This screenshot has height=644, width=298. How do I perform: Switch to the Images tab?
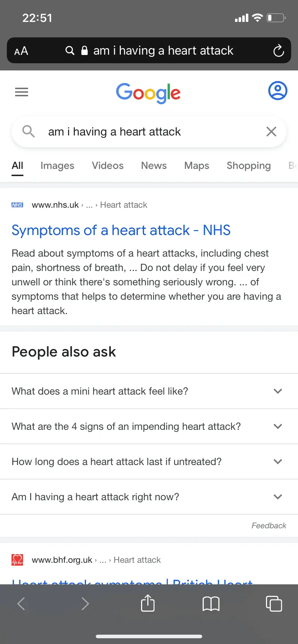[57, 166]
